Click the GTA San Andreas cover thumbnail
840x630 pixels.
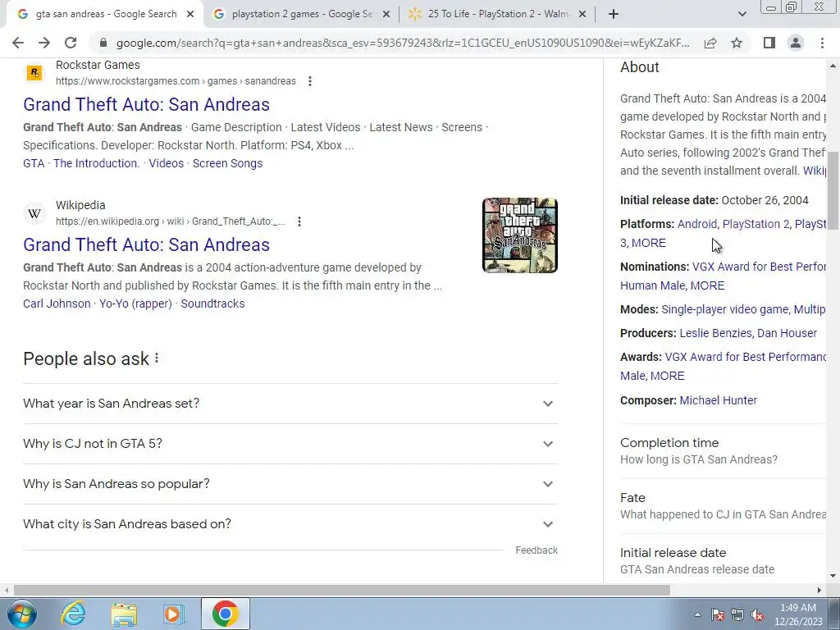[519, 235]
